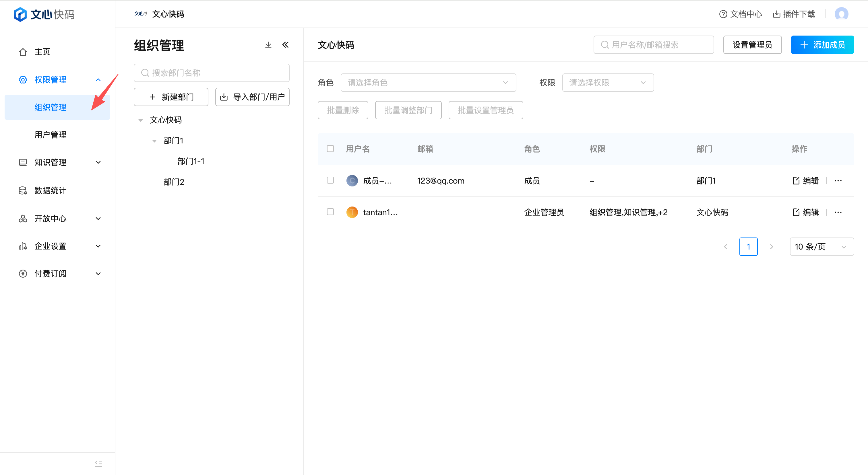Image resolution: width=868 pixels, height=475 pixels.
Task: Click the 新建部门 button
Action: coord(171,97)
